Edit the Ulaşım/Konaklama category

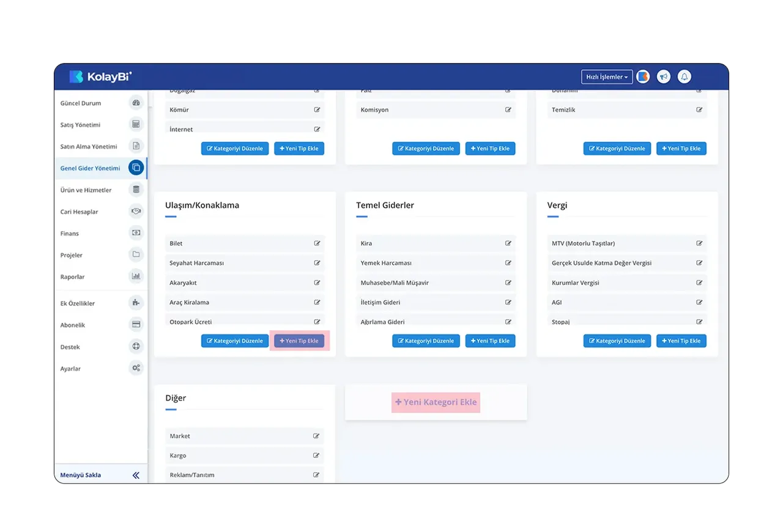(x=235, y=341)
